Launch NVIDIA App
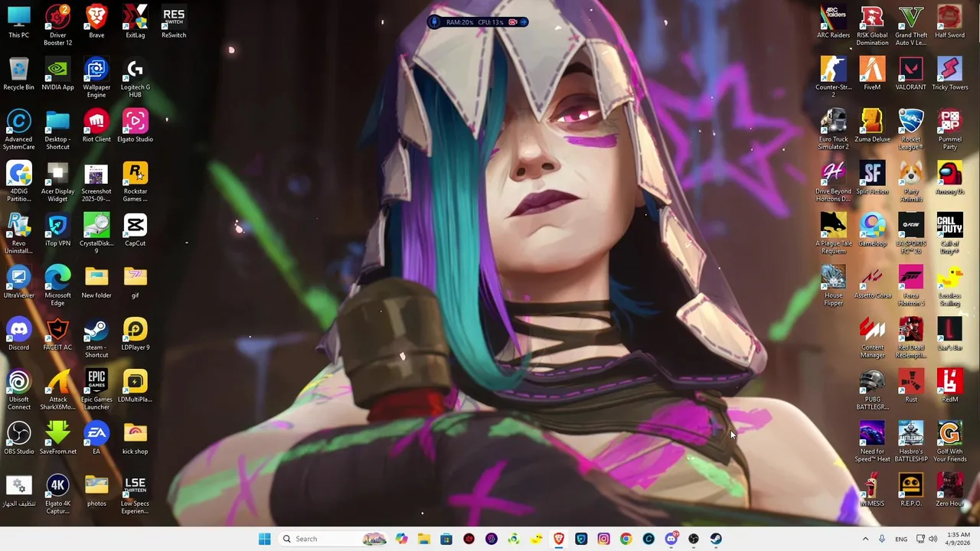Image resolution: width=980 pixels, height=551 pixels. tap(58, 74)
